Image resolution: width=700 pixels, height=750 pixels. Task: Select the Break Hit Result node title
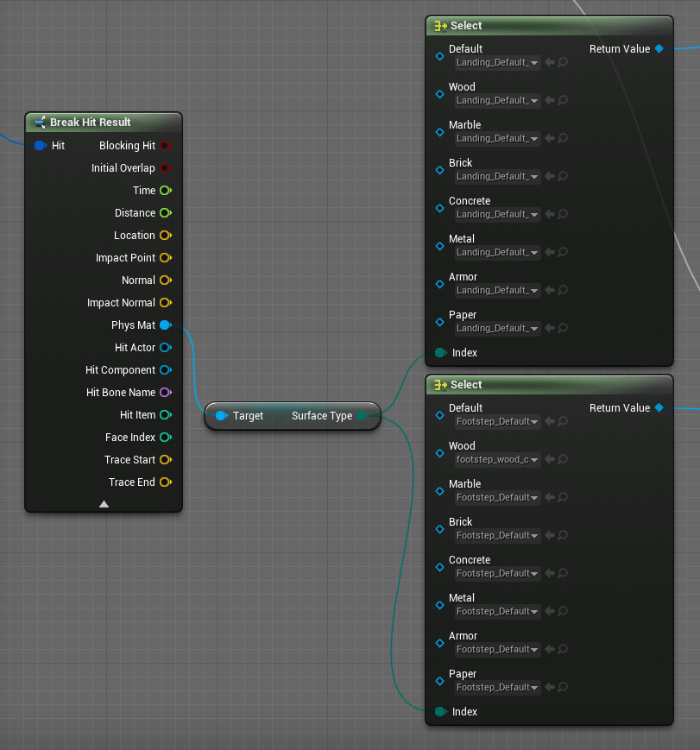[91, 123]
